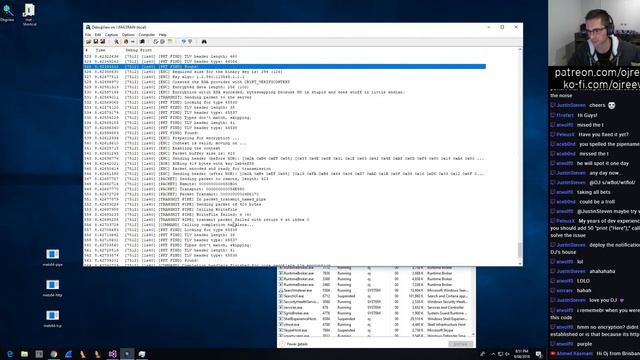Click the system clock in the taskbar
Image resolution: width=640 pixels, height=360 pixels.
coord(522,353)
